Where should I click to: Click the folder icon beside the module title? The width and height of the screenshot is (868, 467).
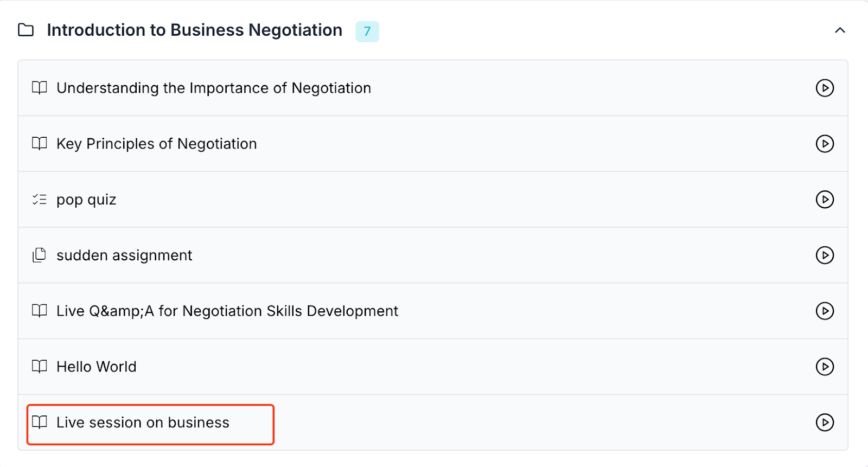click(x=25, y=30)
